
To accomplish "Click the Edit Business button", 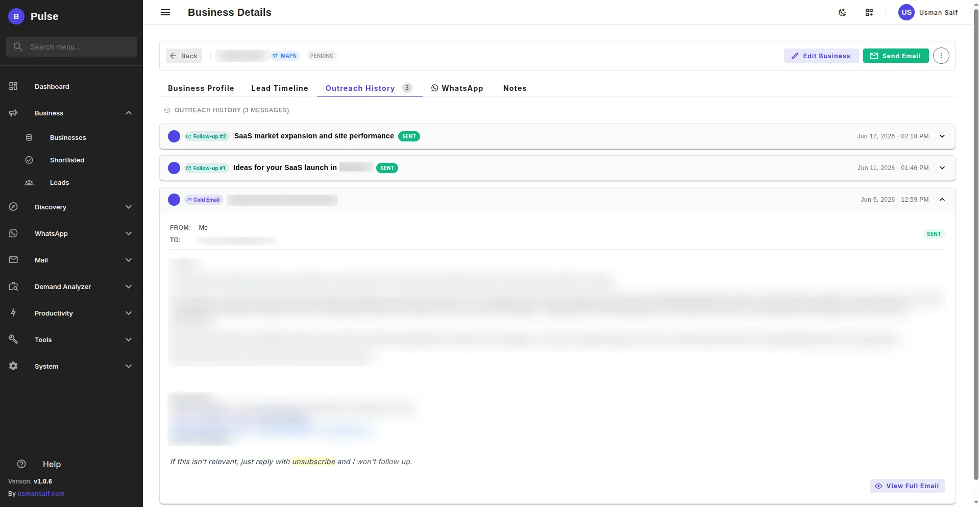I will coord(821,56).
